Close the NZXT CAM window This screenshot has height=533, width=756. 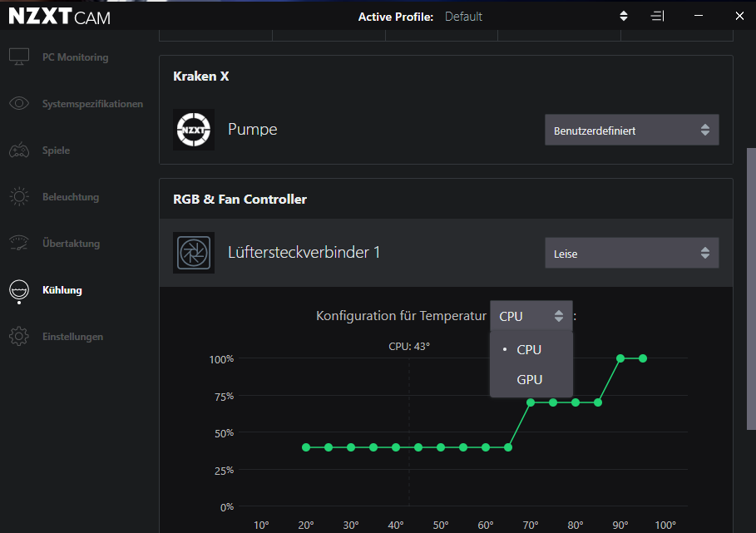pyautogui.click(x=739, y=16)
